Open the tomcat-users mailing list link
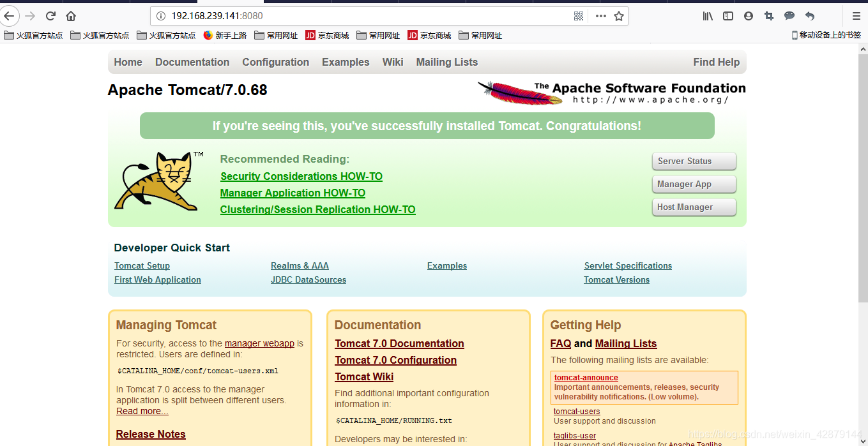Image resolution: width=868 pixels, height=446 pixels. pyautogui.click(x=577, y=412)
